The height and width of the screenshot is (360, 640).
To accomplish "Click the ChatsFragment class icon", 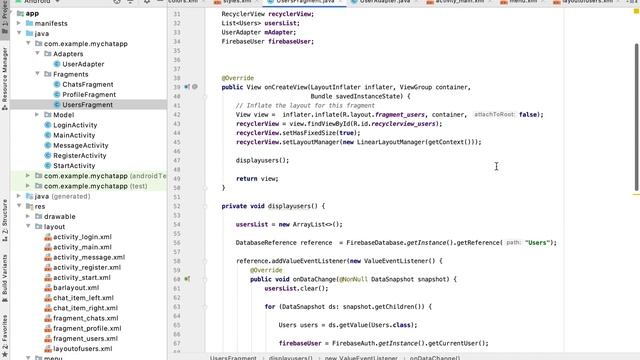I will [x=57, y=84].
